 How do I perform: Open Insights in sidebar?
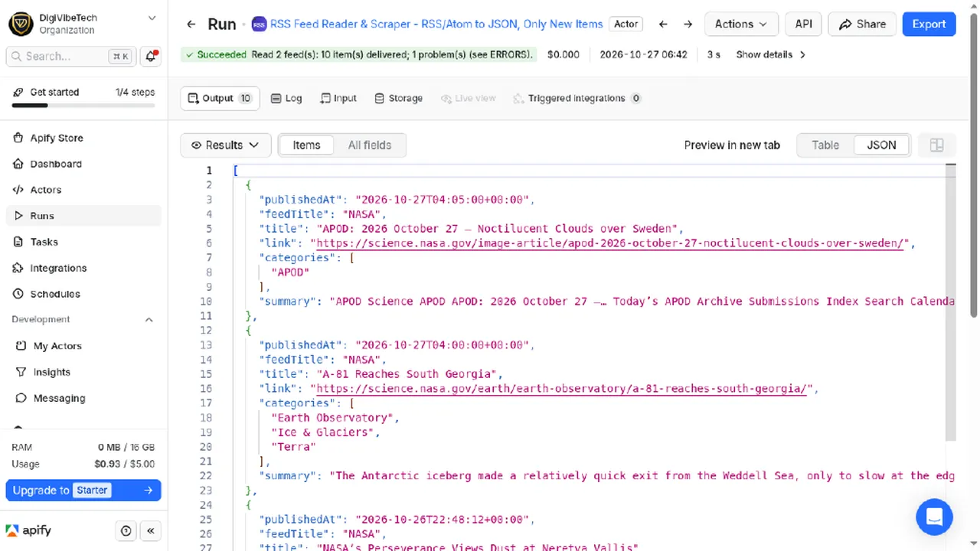84,372
